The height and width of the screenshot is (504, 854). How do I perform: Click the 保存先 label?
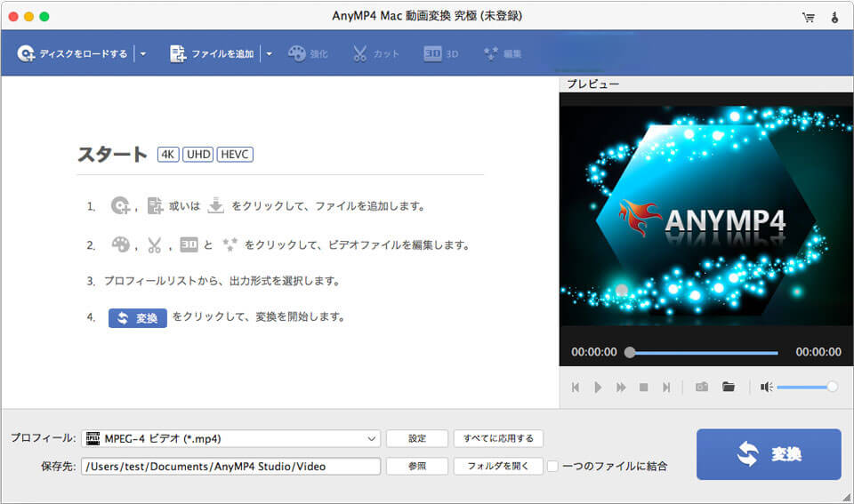click(x=59, y=466)
